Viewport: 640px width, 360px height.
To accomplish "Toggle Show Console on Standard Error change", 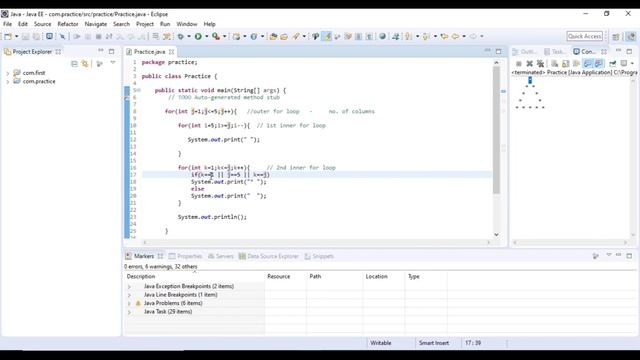I will [598, 64].
